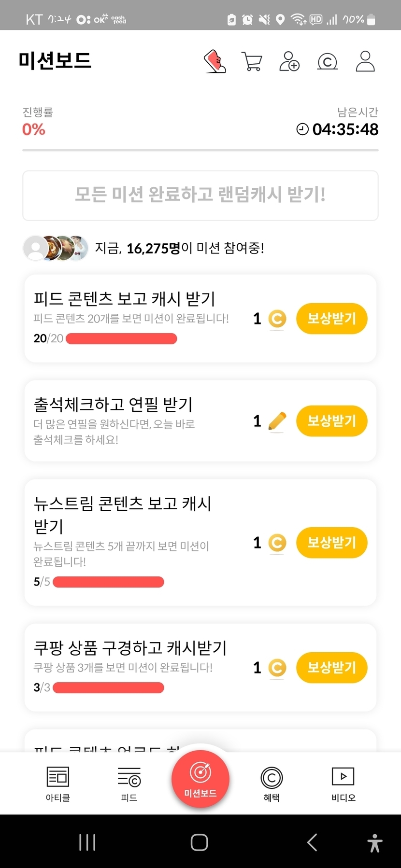Tap the invite friend icon
The image size is (401, 868).
point(289,61)
